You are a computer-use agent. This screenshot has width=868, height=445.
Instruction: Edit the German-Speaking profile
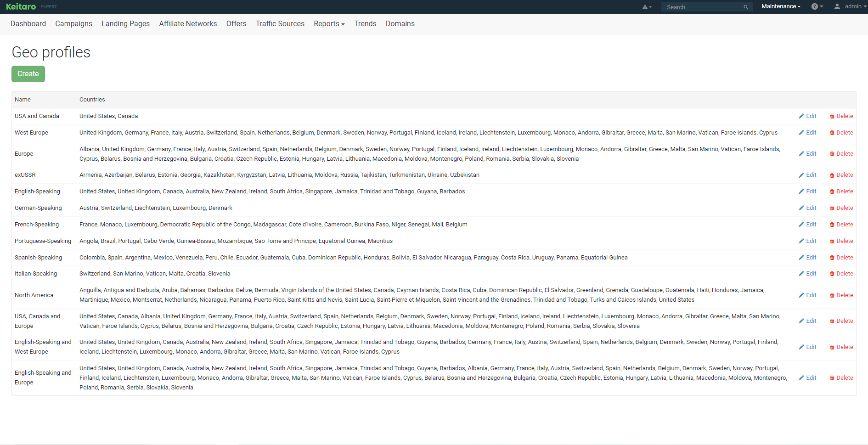(807, 208)
